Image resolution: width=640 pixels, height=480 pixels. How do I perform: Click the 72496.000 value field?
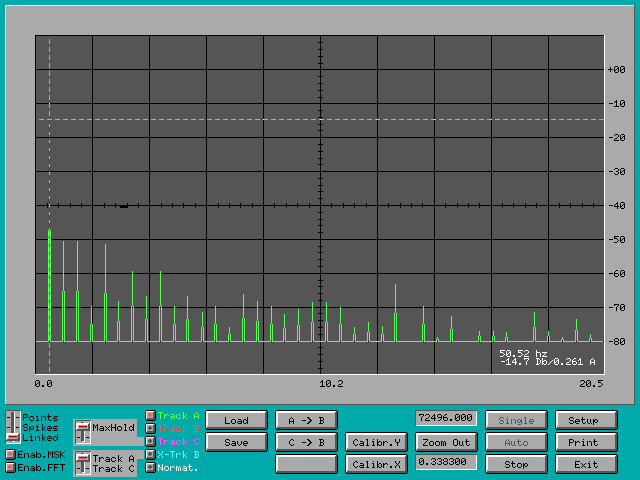click(446, 418)
